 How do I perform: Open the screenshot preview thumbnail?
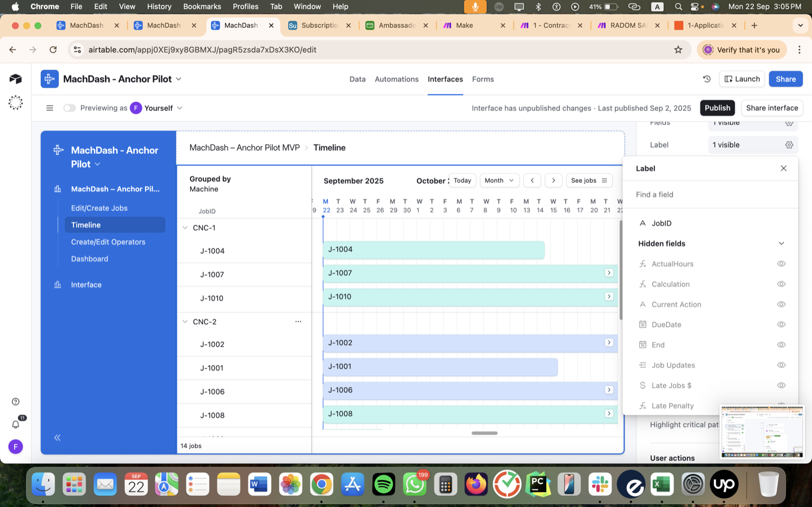(x=762, y=432)
